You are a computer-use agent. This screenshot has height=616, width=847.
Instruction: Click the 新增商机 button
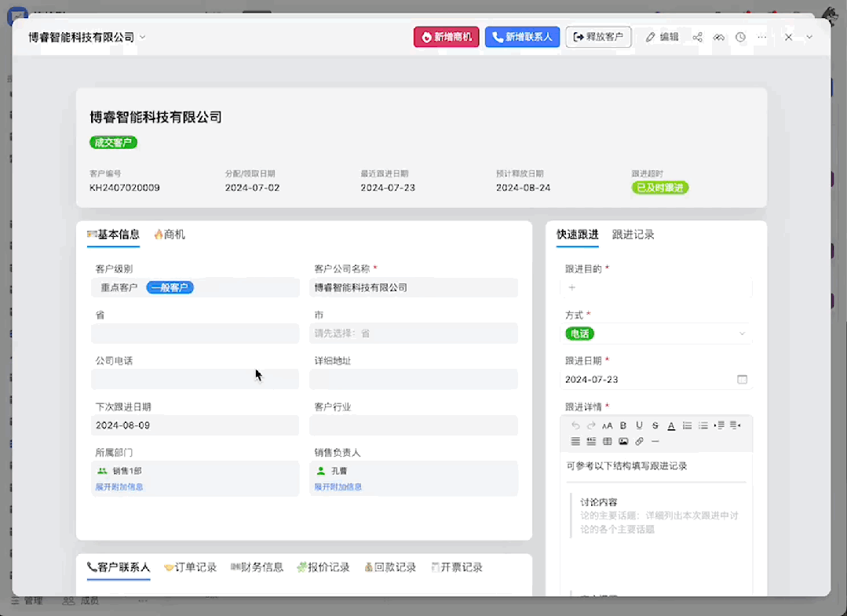pos(446,37)
